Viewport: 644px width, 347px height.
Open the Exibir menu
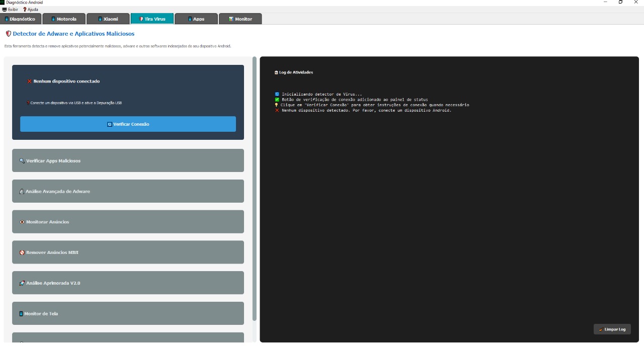[x=10, y=10]
